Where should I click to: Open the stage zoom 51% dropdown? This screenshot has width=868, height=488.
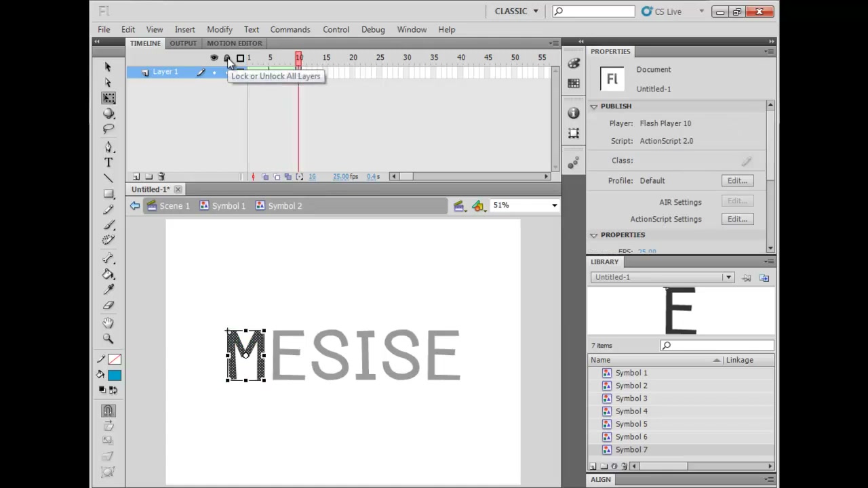click(x=525, y=205)
